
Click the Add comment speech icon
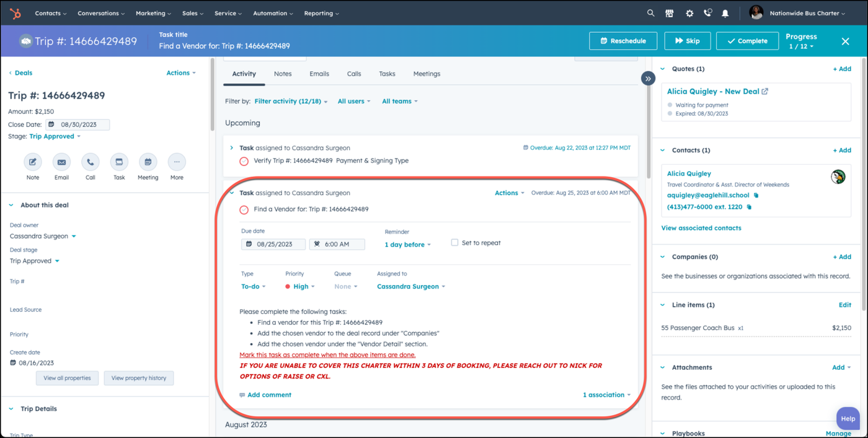click(242, 395)
